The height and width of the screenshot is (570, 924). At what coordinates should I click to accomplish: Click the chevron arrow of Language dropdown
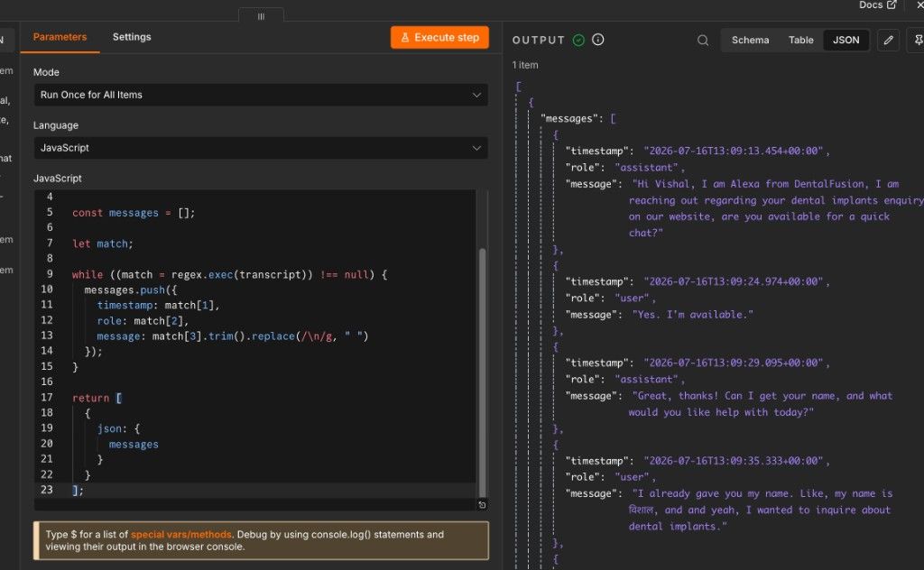click(476, 148)
